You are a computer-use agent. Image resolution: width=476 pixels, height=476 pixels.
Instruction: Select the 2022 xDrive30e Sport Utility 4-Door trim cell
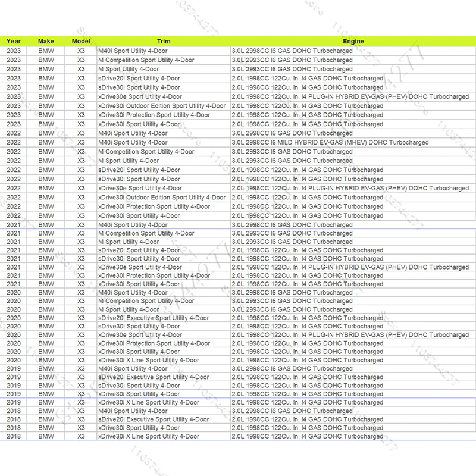click(x=164, y=188)
